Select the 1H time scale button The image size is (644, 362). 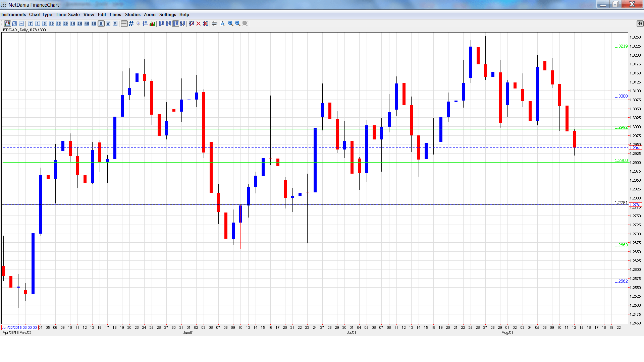[x=73, y=23]
